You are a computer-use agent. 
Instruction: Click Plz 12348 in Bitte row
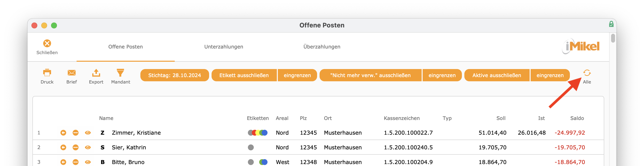(308, 162)
